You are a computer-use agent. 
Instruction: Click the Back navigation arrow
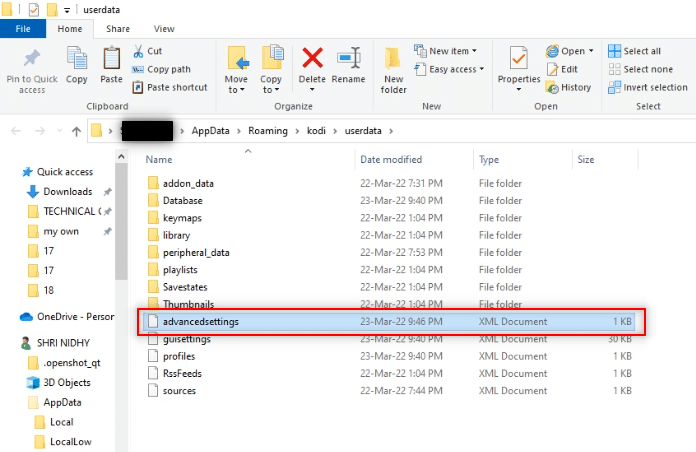[x=16, y=131]
